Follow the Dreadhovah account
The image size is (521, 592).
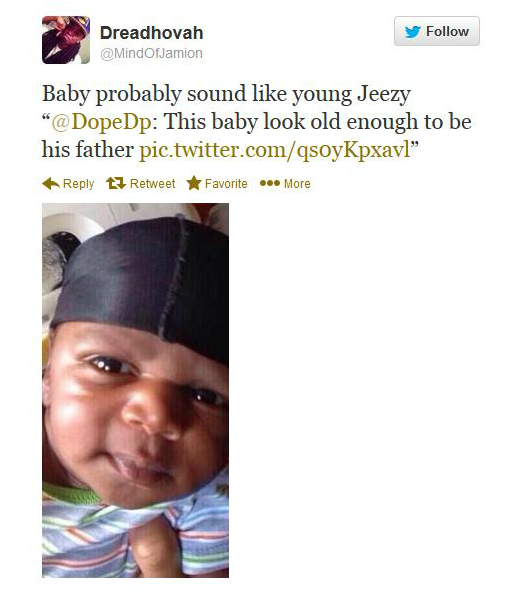tap(437, 31)
